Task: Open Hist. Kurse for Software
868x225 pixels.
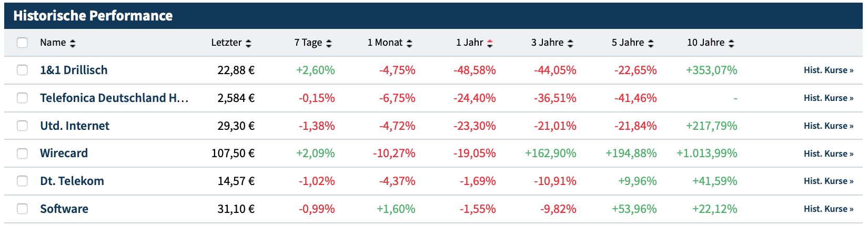Action: (828, 209)
